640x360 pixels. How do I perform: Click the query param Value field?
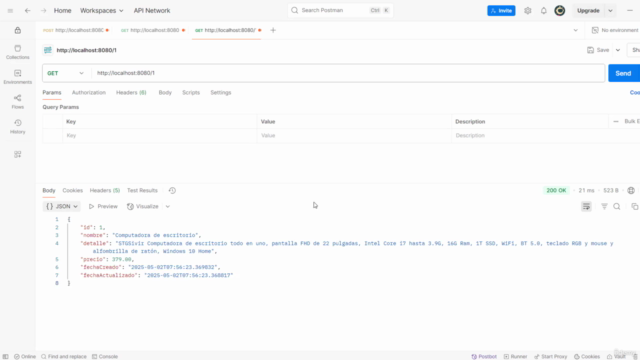354,136
